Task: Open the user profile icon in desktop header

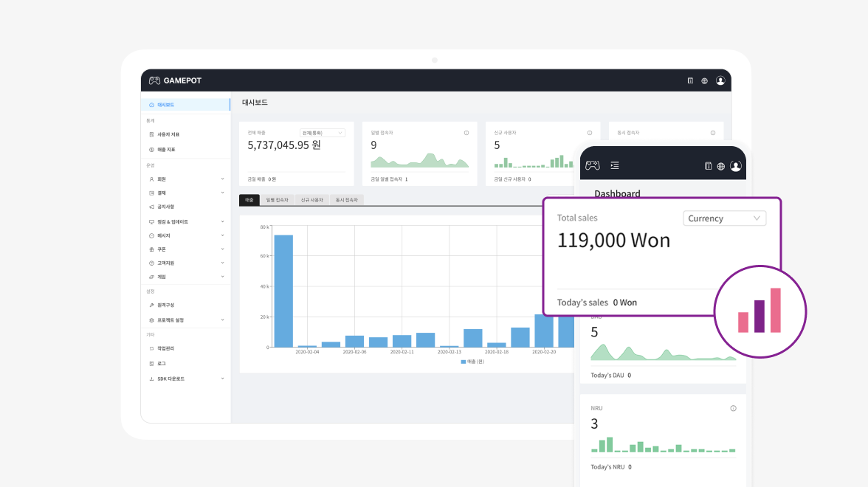Action: [x=720, y=81]
